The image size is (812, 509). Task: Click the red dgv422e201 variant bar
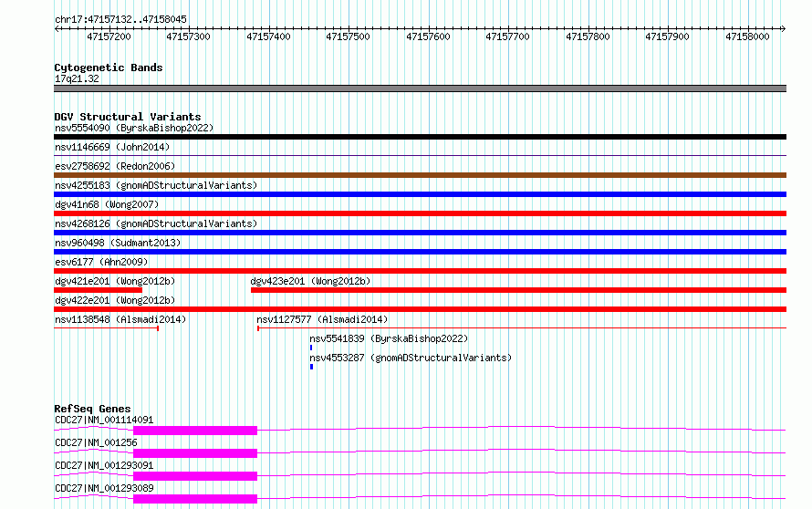point(420,309)
